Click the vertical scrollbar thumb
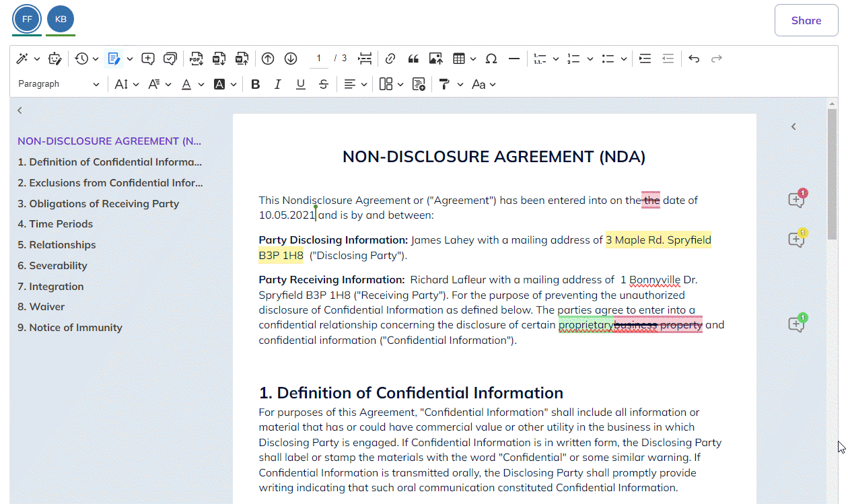Viewport: 848px width, 504px height. [x=833, y=173]
